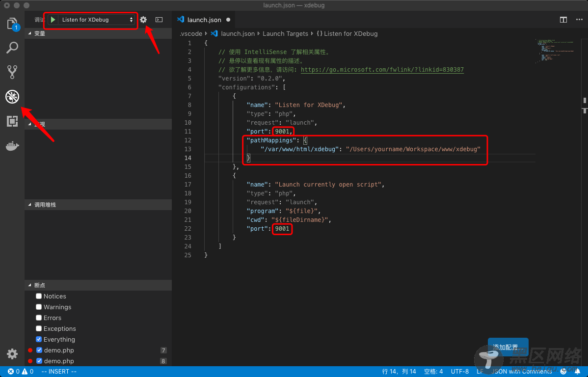Open the Explorer view in activity bar
Image resolution: width=588 pixels, height=377 pixels.
click(12, 24)
